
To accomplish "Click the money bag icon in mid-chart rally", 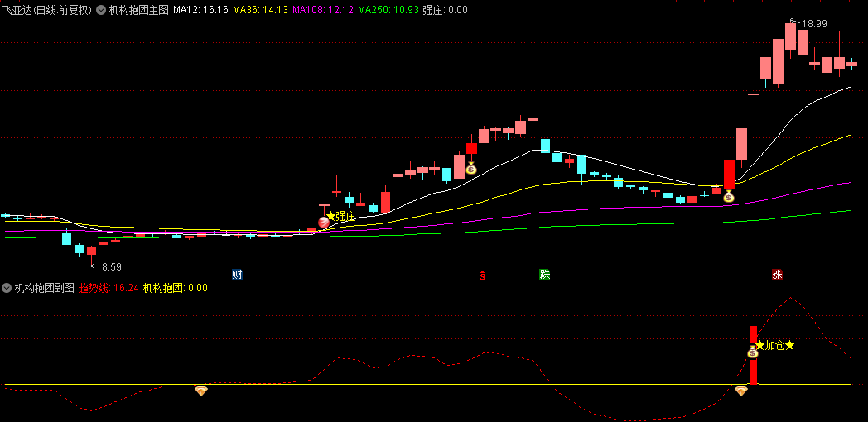I will click(x=470, y=168).
